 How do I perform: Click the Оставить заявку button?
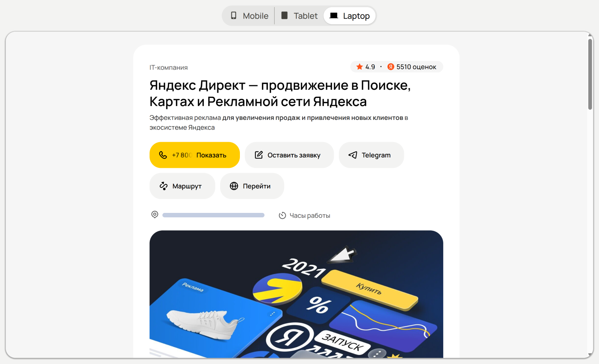point(289,155)
